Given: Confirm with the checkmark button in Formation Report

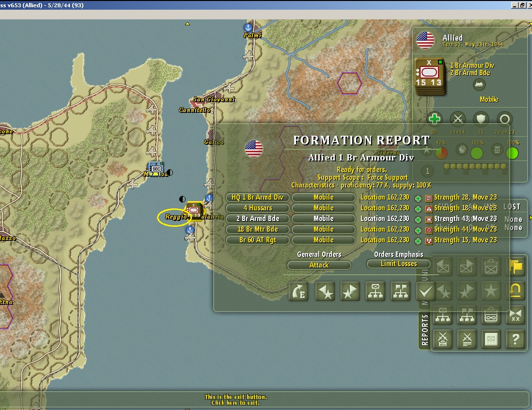Looking at the screenshot, I should pyautogui.click(x=425, y=291).
